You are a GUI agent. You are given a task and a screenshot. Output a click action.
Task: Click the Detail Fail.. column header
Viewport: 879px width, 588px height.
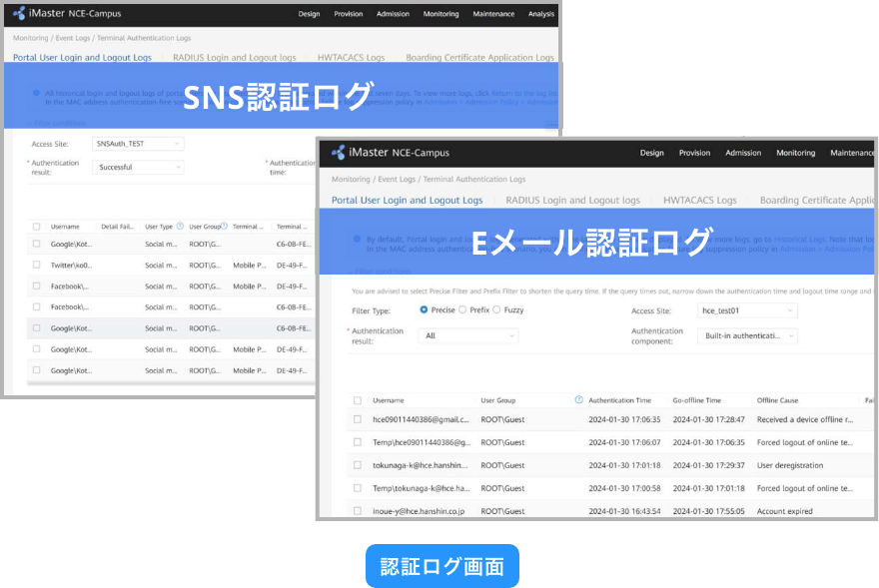(117, 227)
